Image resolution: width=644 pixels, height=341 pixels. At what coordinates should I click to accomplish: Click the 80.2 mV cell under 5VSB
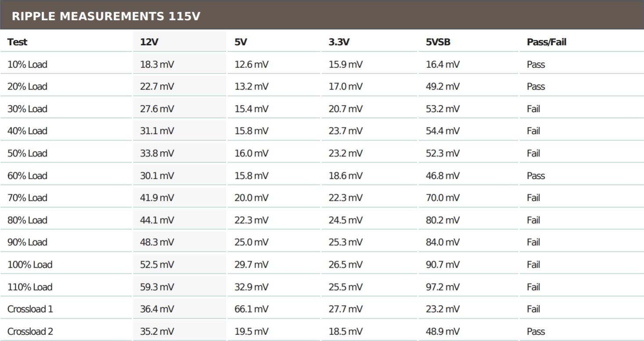(x=443, y=220)
